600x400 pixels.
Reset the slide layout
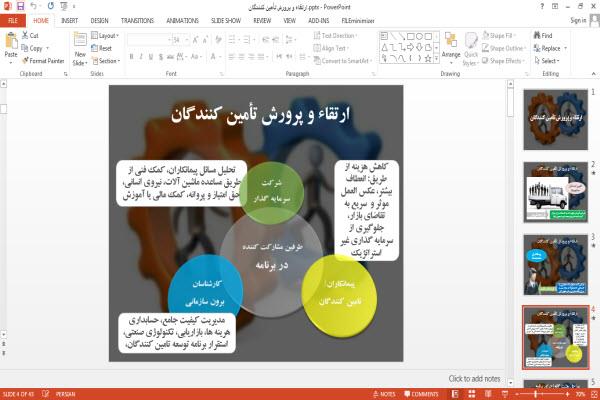point(102,48)
